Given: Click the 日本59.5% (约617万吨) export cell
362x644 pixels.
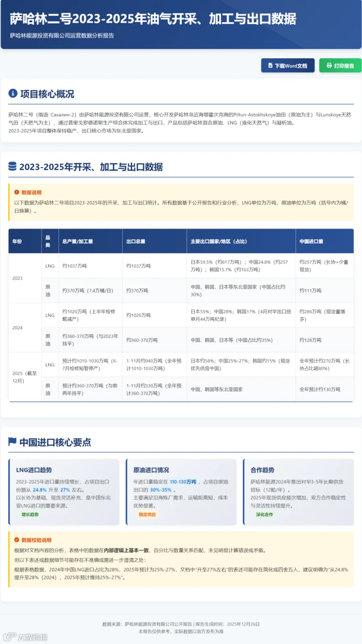Looking at the screenshot, I should [241, 266].
